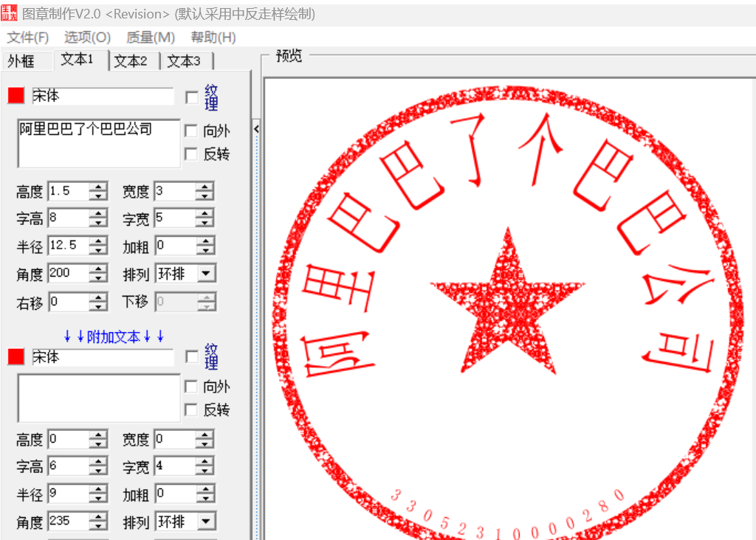This screenshot has width=756, height=540.
Task: Increase the main text 字高 stepper
Action: (98, 214)
